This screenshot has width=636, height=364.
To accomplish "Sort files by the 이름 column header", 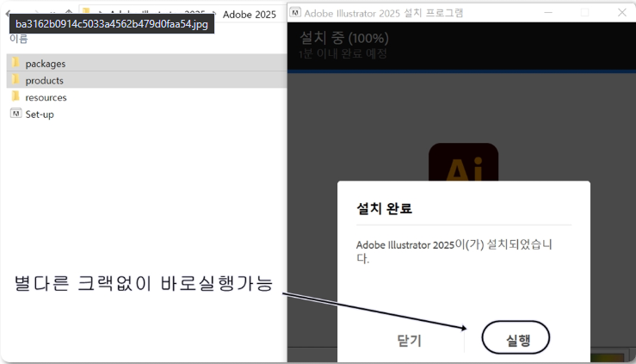I will click(19, 39).
